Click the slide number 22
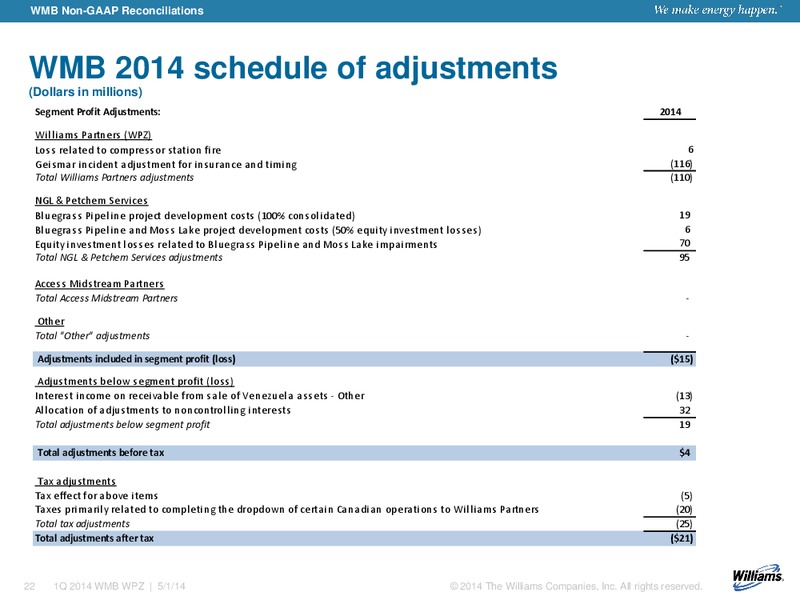Screen dimensions: 800x600 point(30,586)
